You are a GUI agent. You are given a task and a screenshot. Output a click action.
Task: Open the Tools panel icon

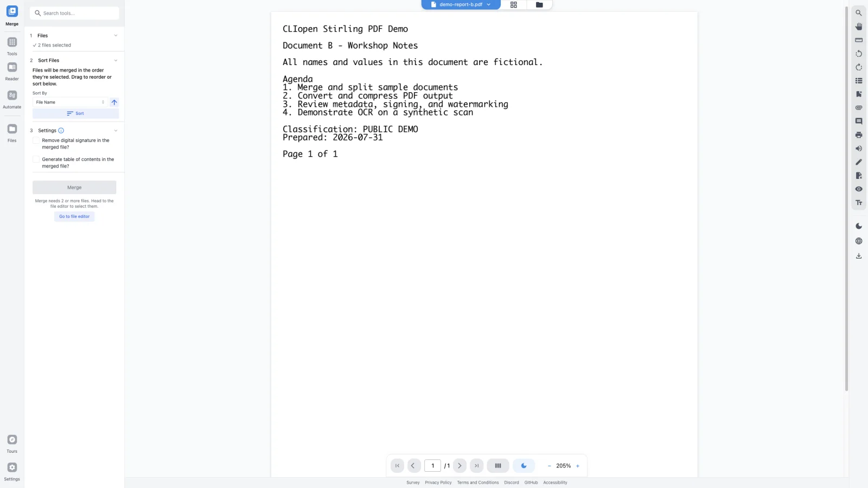pyautogui.click(x=12, y=42)
